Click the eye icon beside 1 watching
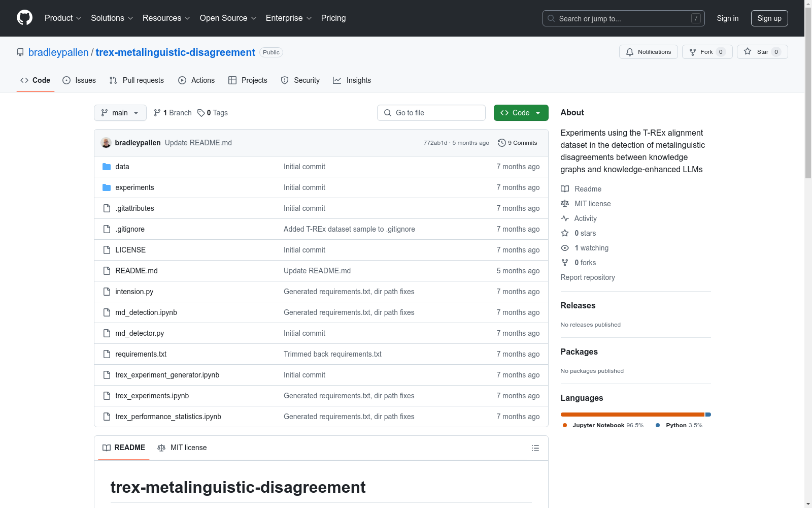 565,248
